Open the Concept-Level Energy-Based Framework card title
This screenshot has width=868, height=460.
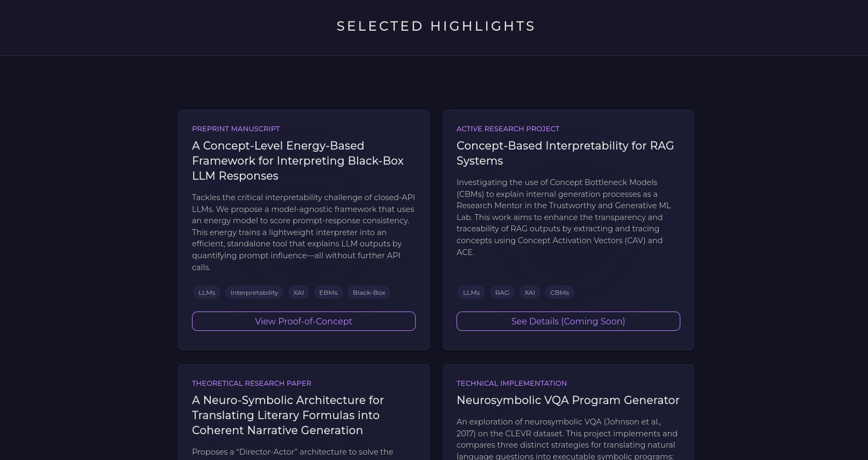[298, 160]
